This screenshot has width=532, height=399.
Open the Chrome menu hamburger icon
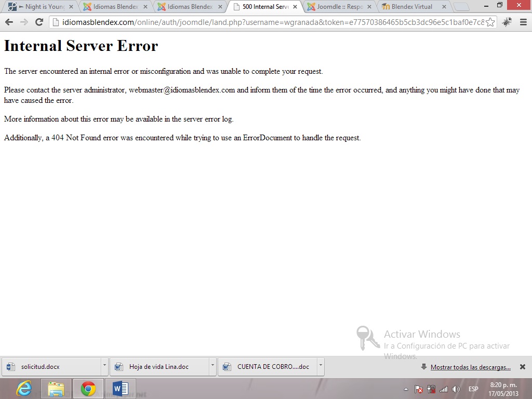tap(523, 22)
